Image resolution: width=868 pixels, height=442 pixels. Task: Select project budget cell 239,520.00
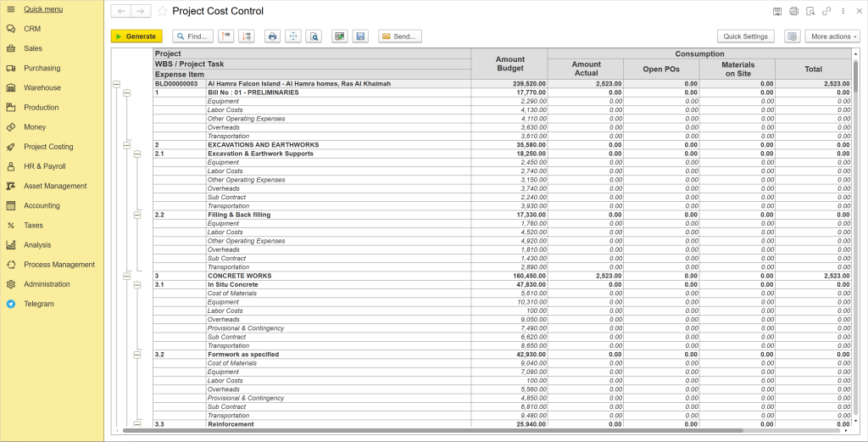[x=509, y=84]
